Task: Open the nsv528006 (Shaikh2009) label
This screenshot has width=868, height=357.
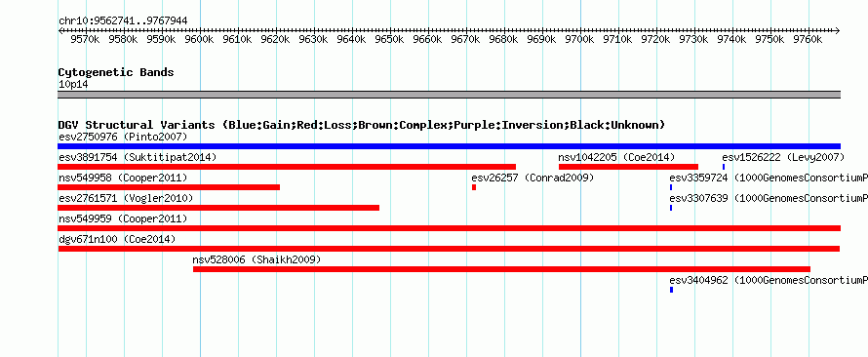Action: pos(256,259)
